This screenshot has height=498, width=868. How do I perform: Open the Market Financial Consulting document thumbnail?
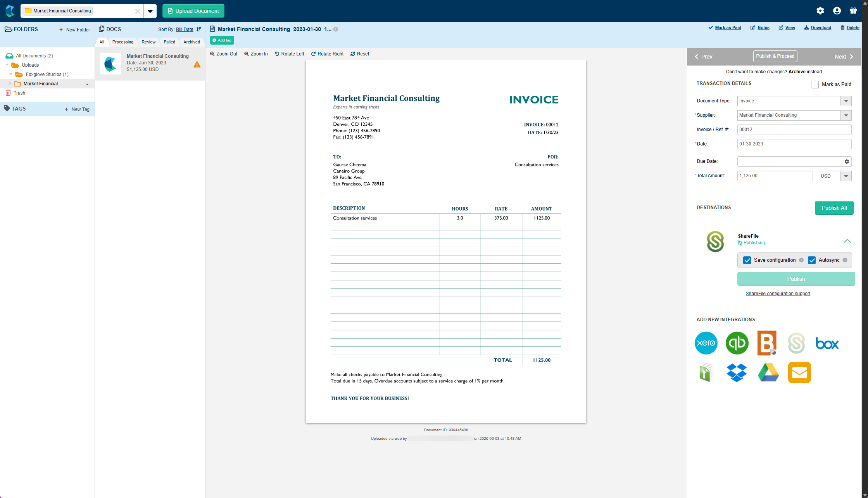110,64
